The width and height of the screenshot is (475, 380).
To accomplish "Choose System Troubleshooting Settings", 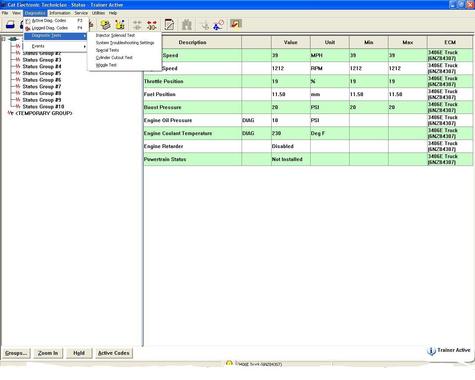I will 125,43.
